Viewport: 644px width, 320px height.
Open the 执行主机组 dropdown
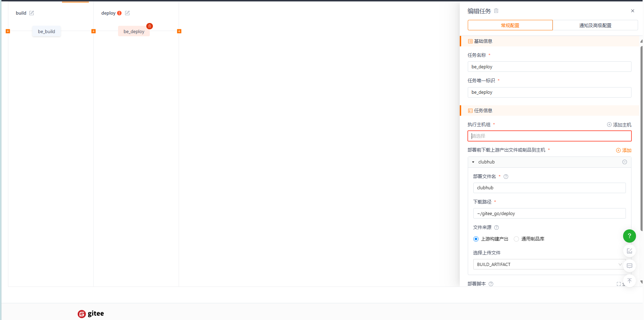click(549, 136)
